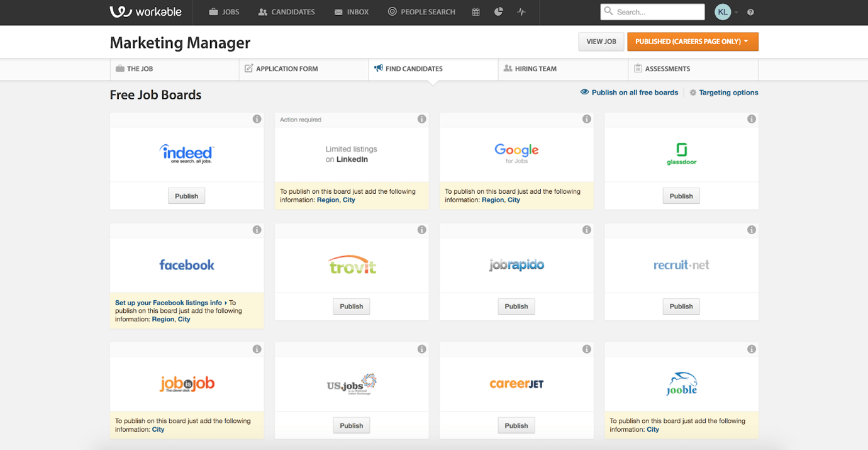Open the reports pie chart icon

click(x=498, y=12)
